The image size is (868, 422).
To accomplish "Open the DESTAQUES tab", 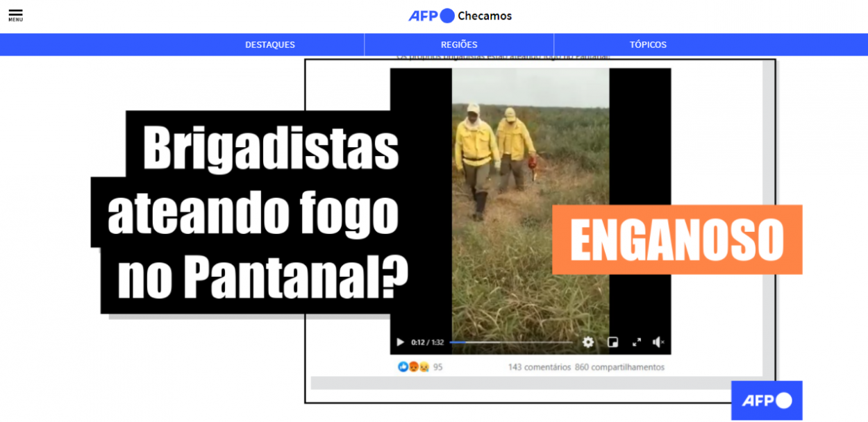I will point(269,44).
